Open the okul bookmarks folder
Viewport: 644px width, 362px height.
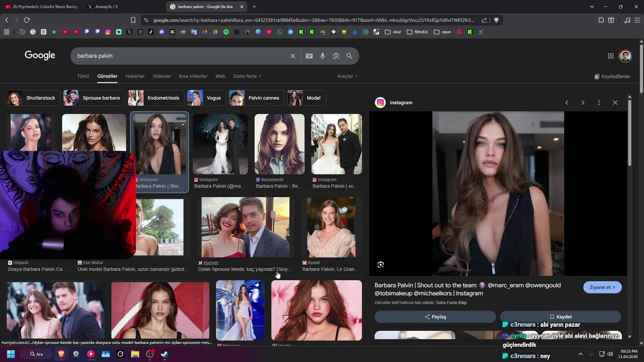coord(393,32)
